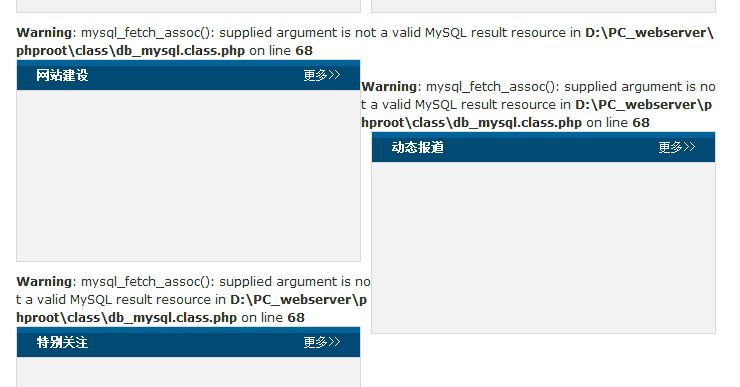Click db_mysql.class.php path in warning above 网站建设
The height and width of the screenshot is (387, 740).
[x=180, y=51]
